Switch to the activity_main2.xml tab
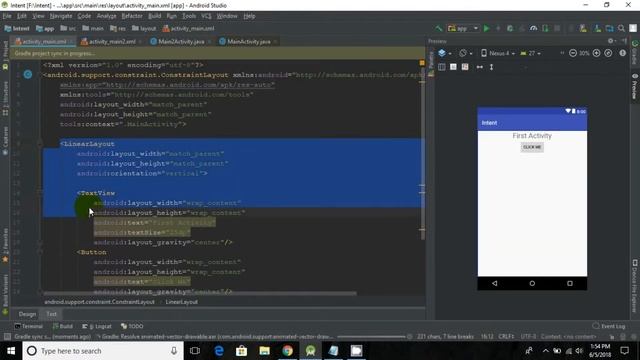640x360 pixels. [x=109, y=42]
